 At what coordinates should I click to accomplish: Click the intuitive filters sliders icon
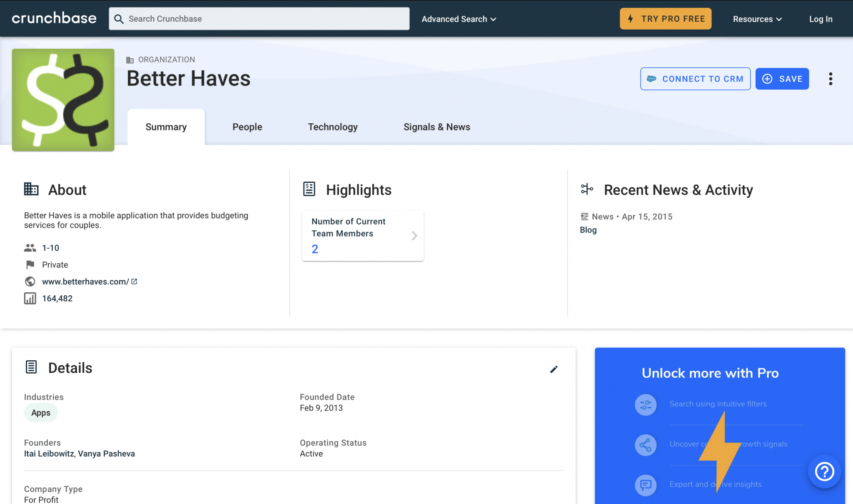click(646, 404)
